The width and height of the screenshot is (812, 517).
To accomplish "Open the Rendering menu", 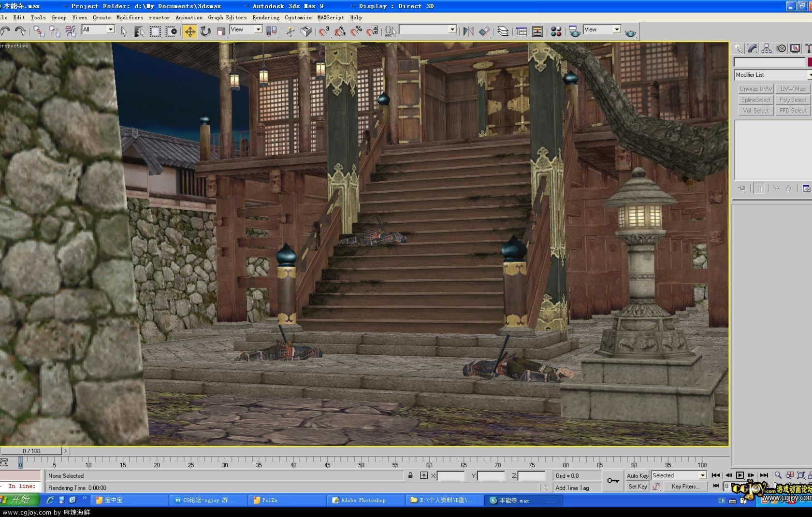I will tap(266, 17).
